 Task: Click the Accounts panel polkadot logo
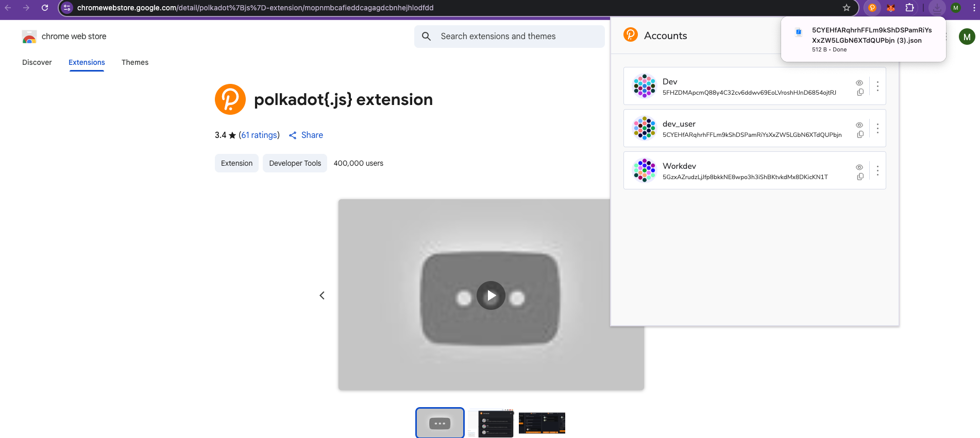(631, 34)
